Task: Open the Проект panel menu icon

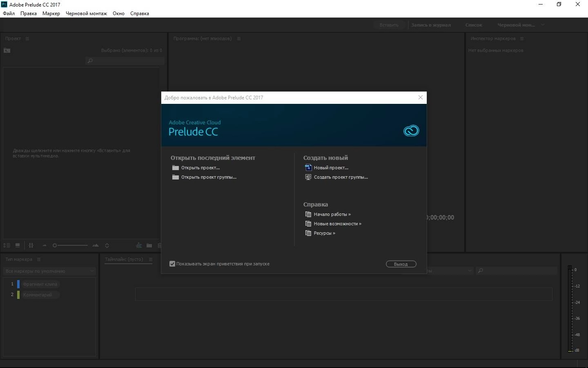Action: pyautogui.click(x=27, y=38)
